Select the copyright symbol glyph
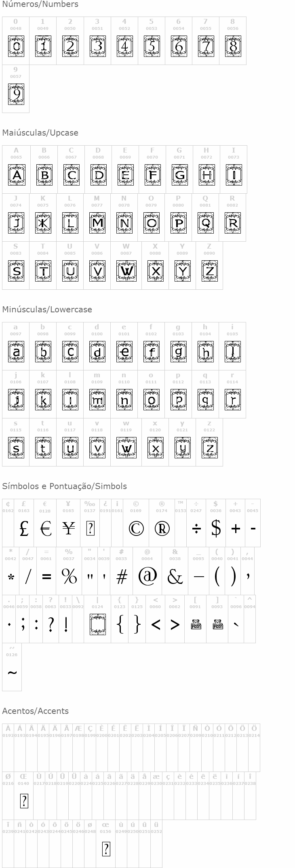The width and height of the screenshot is (295, 868). click(136, 528)
